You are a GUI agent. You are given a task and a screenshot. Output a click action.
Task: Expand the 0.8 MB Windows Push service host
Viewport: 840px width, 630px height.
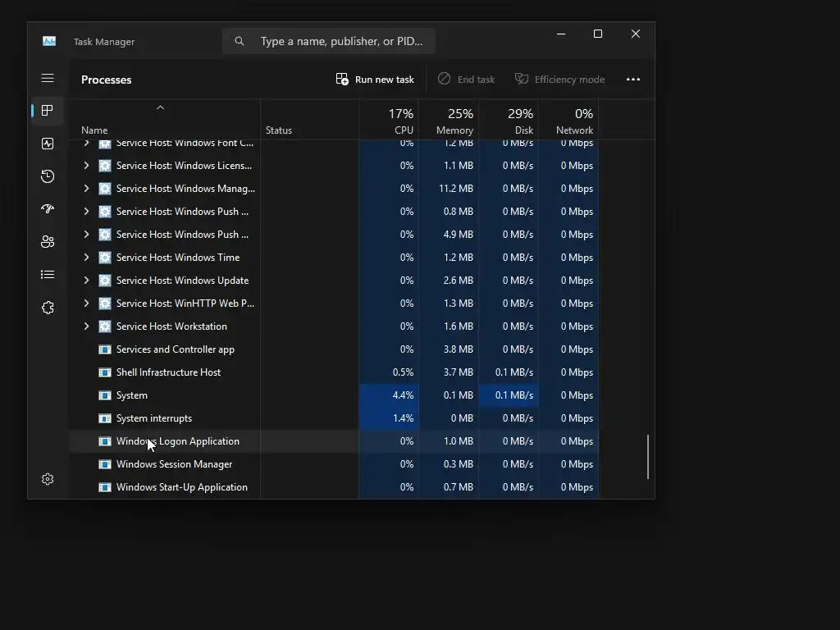86,212
